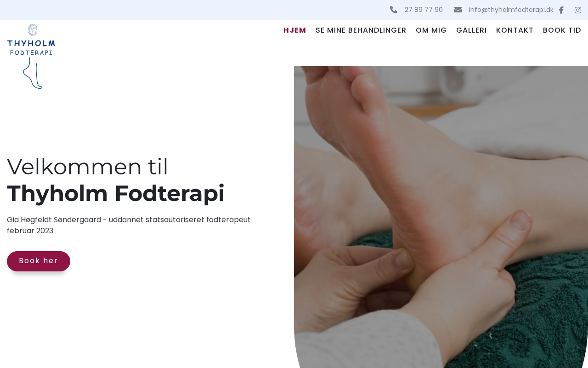Go to the OM MIG page
The width and height of the screenshot is (588, 368).
pyautogui.click(x=431, y=30)
